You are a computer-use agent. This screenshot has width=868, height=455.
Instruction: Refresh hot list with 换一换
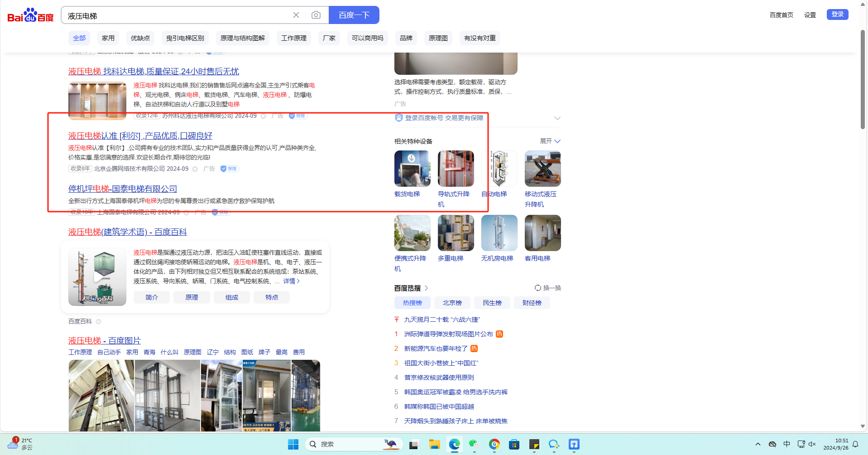(547, 288)
